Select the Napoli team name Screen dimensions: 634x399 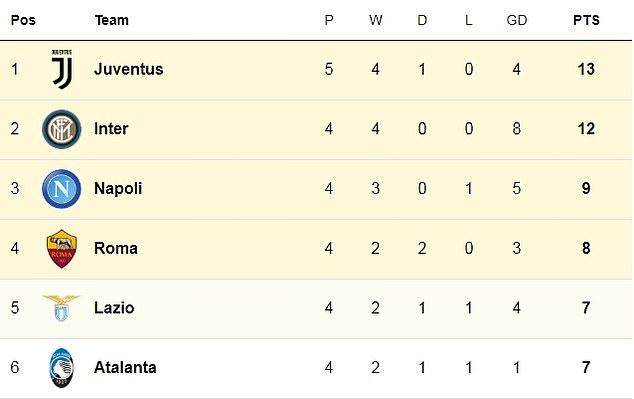(x=118, y=189)
